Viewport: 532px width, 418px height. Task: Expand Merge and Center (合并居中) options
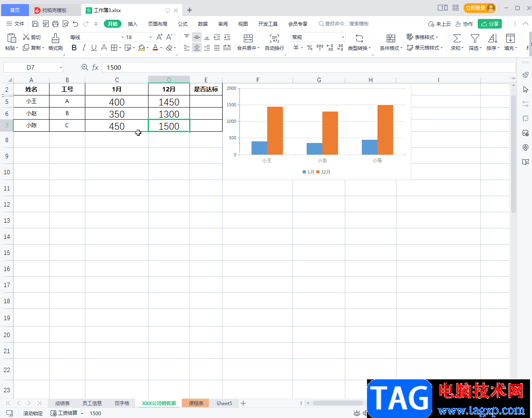click(x=258, y=48)
